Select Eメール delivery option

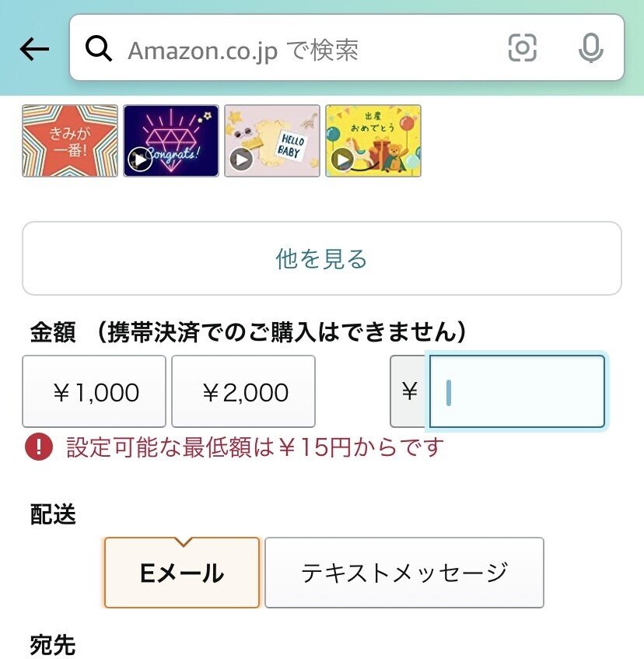point(182,573)
